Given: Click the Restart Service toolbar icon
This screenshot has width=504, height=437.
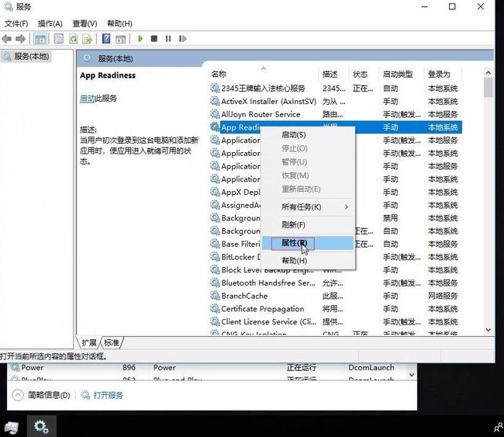Looking at the screenshot, I should coord(181,39).
